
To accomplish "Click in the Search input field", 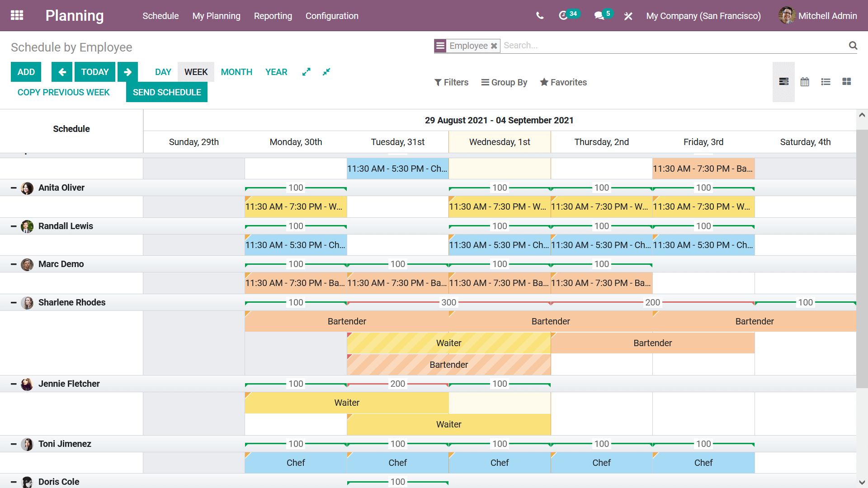I will 674,46.
